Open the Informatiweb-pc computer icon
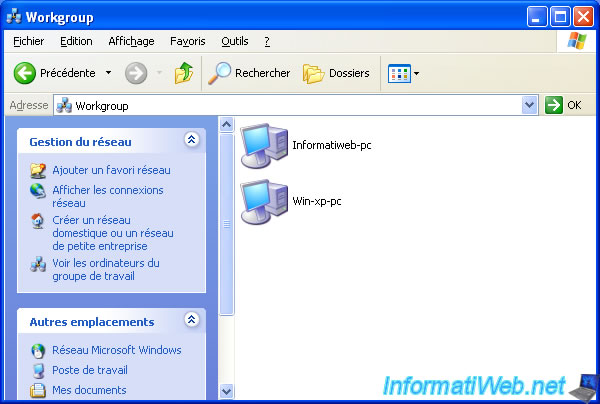The width and height of the screenshot is (600, 404). click(x=263, y=145)
